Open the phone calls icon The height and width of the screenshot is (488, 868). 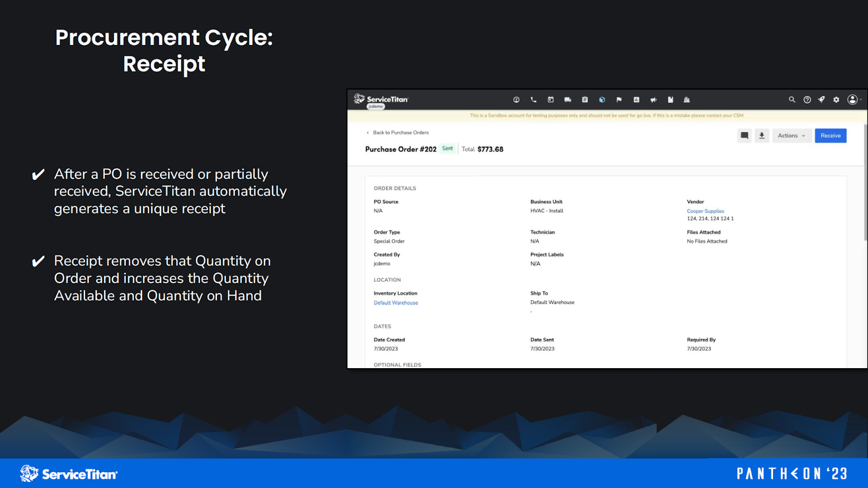533,100
